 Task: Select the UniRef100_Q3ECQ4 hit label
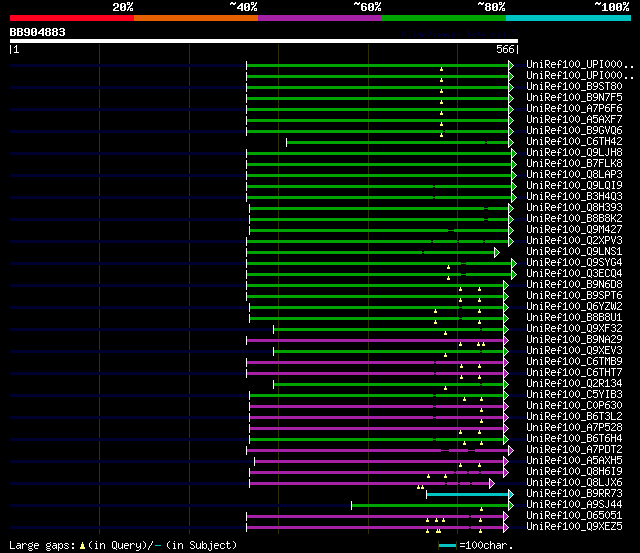pyautogui.click(x=574, y=274)
